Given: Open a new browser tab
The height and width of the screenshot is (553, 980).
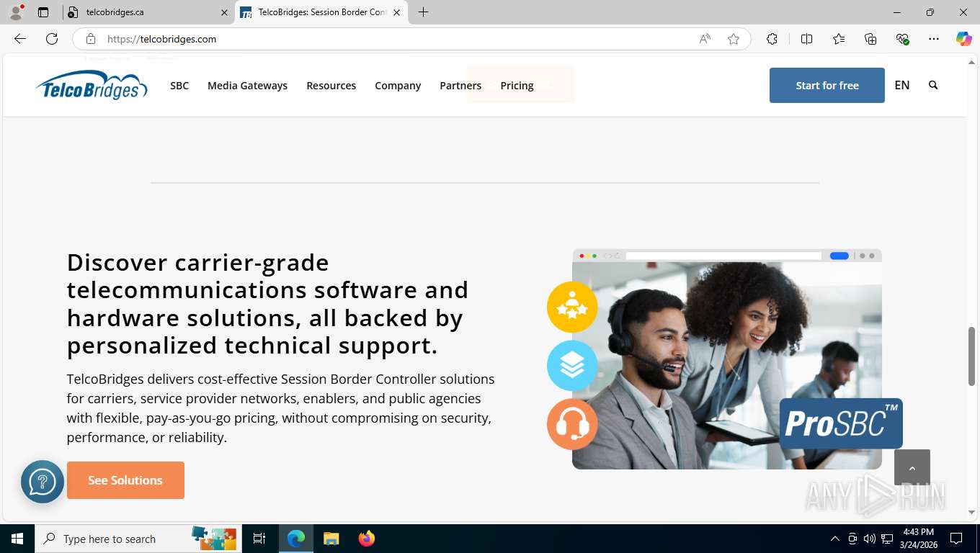Looking at the screenshot, I should pyautogui.click(x=424, y=12).
